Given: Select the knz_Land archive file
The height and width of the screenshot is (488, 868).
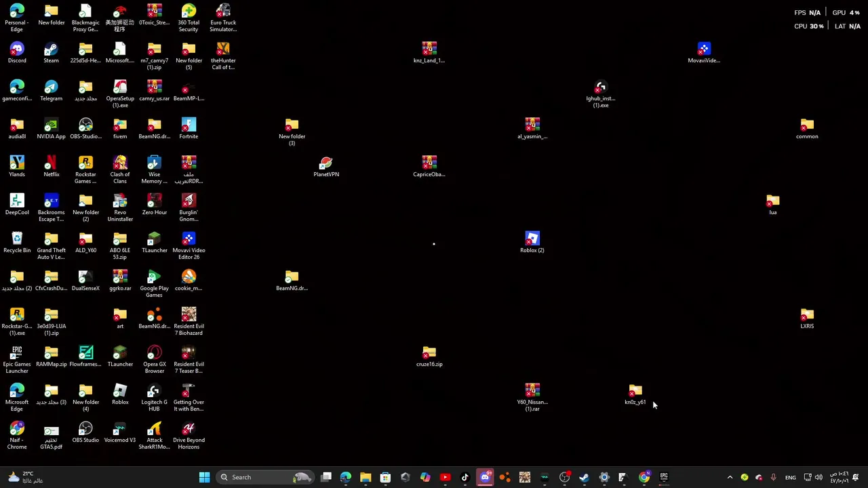Looking at the screenshot, I should click(429, 53).
